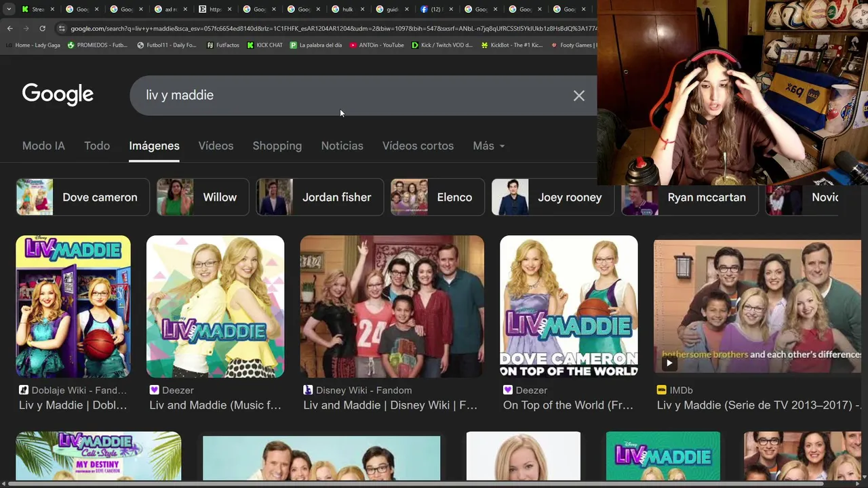Focus the URL address bar
Screen dimensions: 868x488
pos(332,28)
